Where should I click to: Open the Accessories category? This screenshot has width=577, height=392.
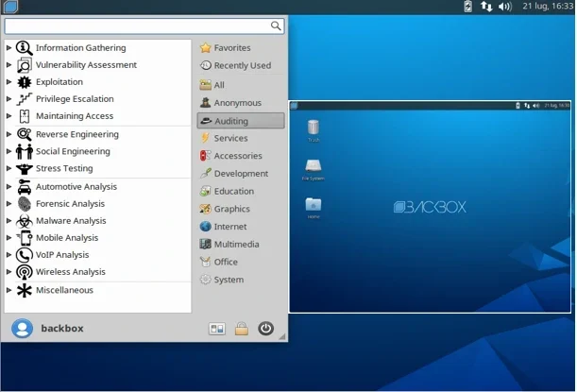tap(241, 156)
